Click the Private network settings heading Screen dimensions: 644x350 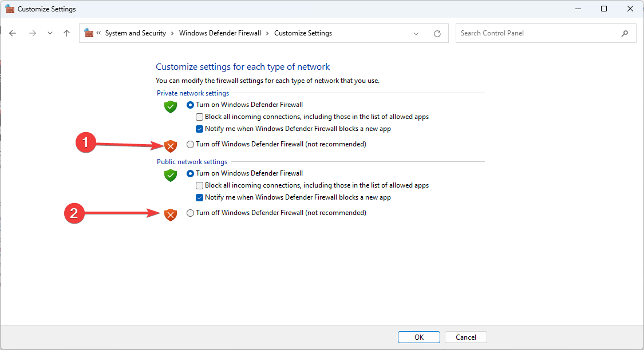pyautogui.click(x=193, y=93)
